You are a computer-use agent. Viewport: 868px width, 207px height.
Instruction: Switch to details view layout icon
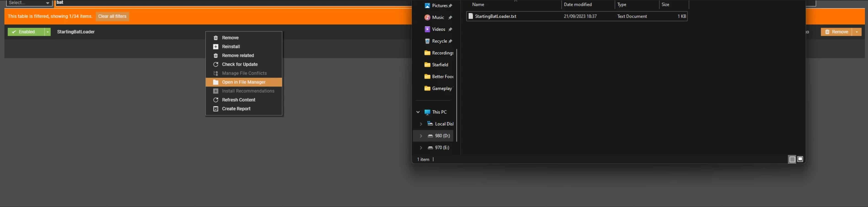point(792,159)
